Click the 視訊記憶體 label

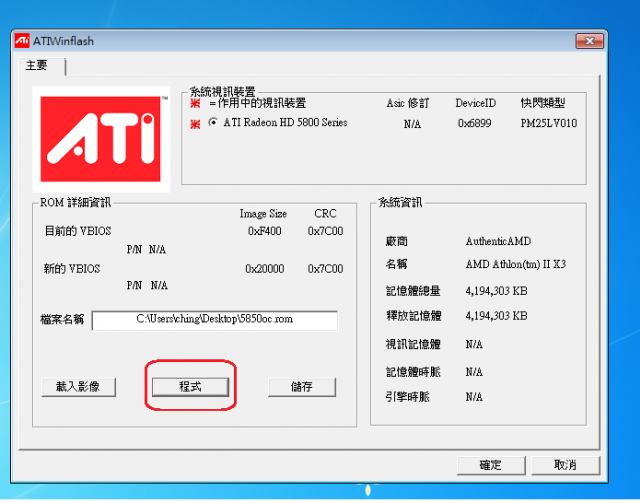tap(413, 344)
